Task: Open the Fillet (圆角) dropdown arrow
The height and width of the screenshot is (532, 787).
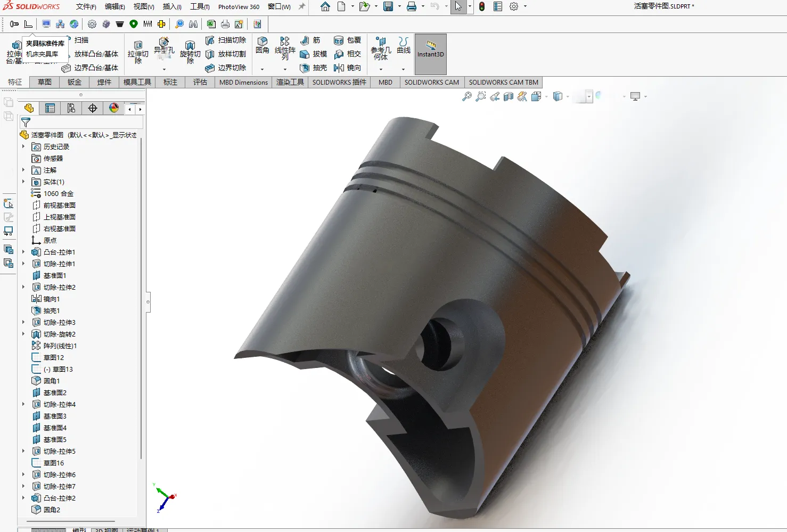Action: [262, 69]
